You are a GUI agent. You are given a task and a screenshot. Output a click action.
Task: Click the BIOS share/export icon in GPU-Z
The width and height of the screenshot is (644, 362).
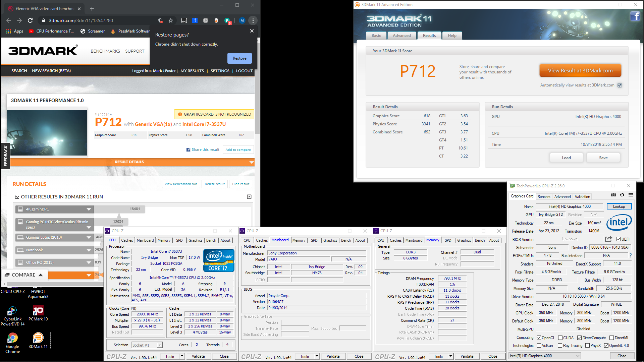point(608,239)
